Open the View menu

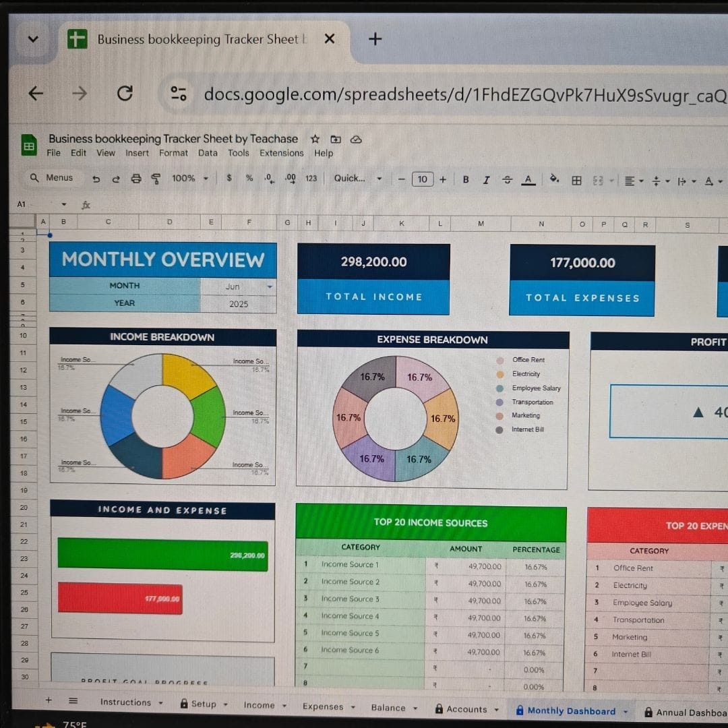click(106, 153)
